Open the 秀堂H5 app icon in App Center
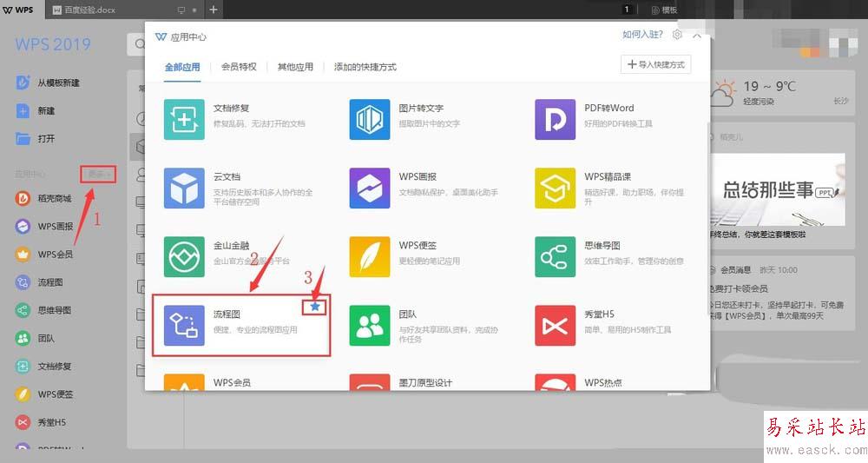 click(x=555, y=326)
